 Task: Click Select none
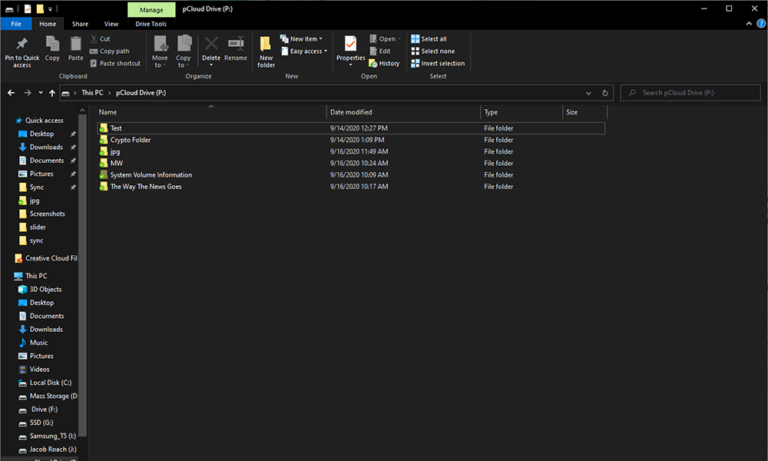click(x=433, y=51)
